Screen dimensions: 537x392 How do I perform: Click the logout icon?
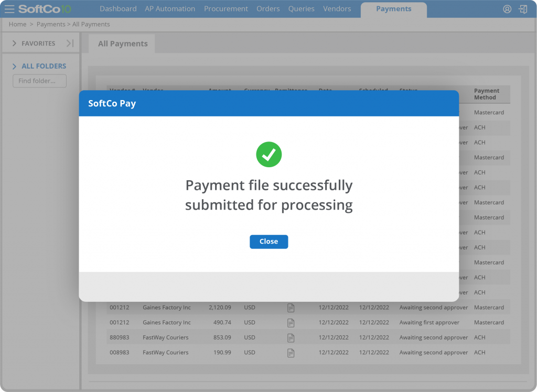(x=523, y=9)
